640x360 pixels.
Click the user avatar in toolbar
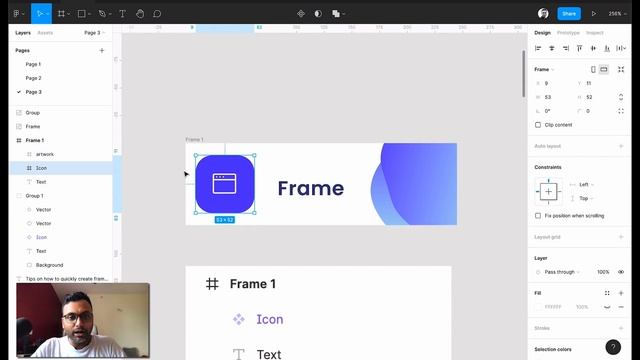[x=543, y=13]
